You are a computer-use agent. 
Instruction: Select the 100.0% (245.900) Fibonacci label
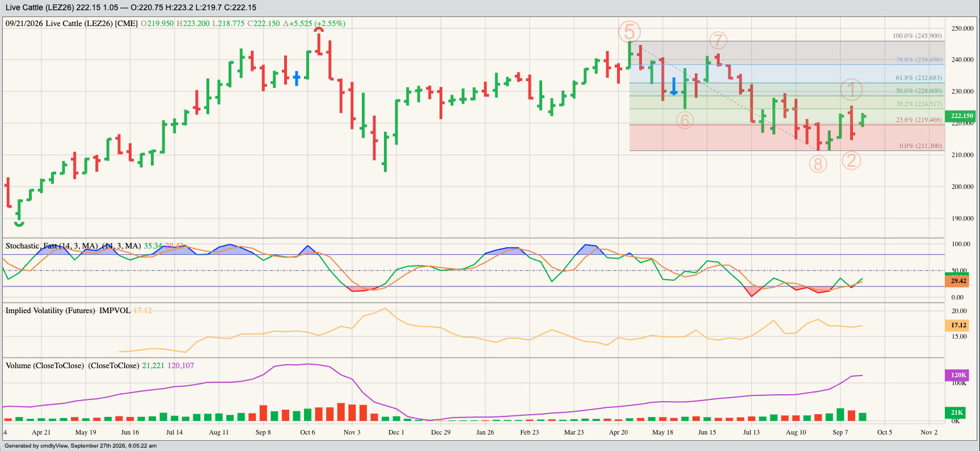917,36
